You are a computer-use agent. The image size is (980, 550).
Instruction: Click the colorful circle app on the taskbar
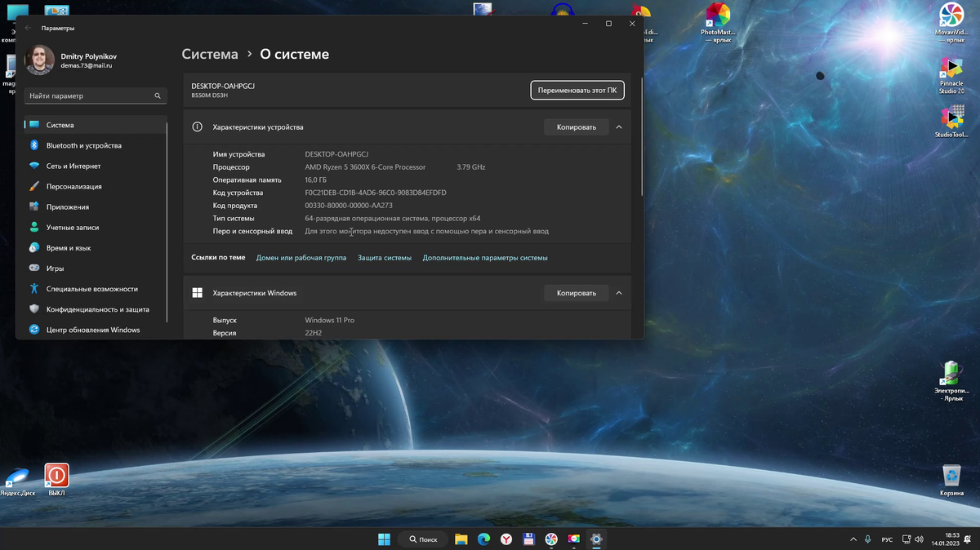coord(551,539)
